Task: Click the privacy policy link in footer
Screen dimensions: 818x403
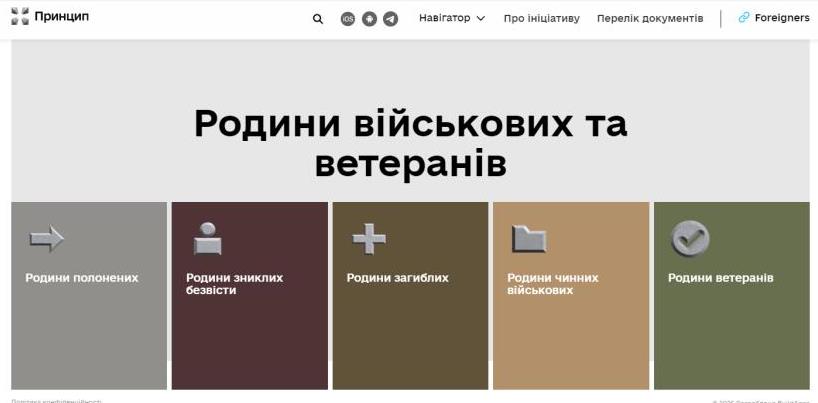Action: (x=56, y=400)
